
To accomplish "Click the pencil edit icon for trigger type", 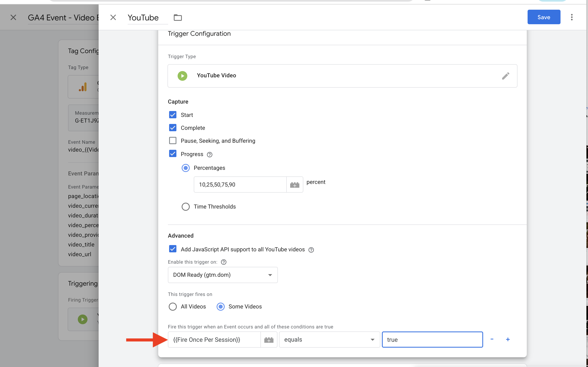I will click(505, 76).
